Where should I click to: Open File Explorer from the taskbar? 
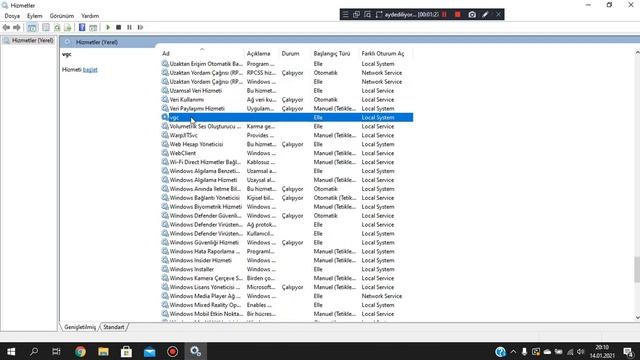click(x=103, y=351)
